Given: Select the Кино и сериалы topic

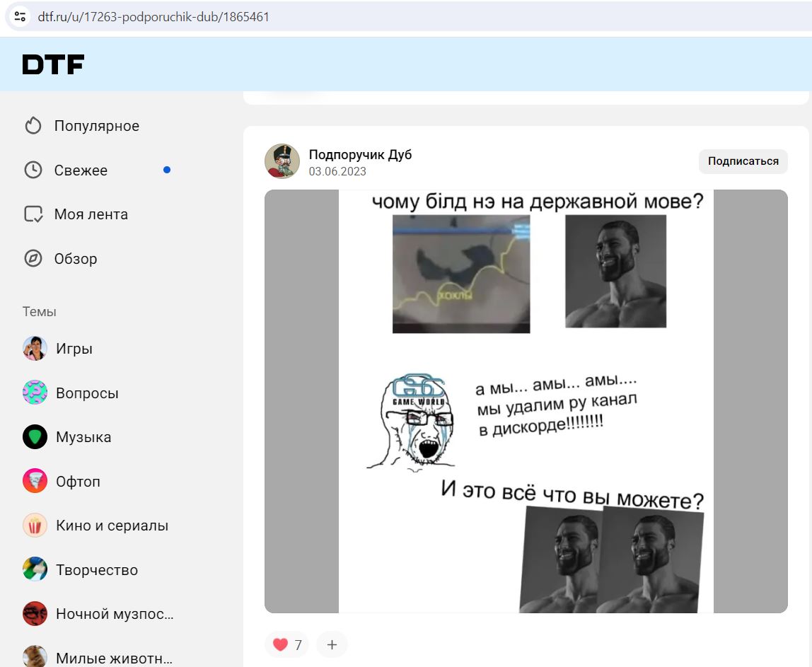Looking at the screenshot, I should pyautogui.click(x=112, y=526).
